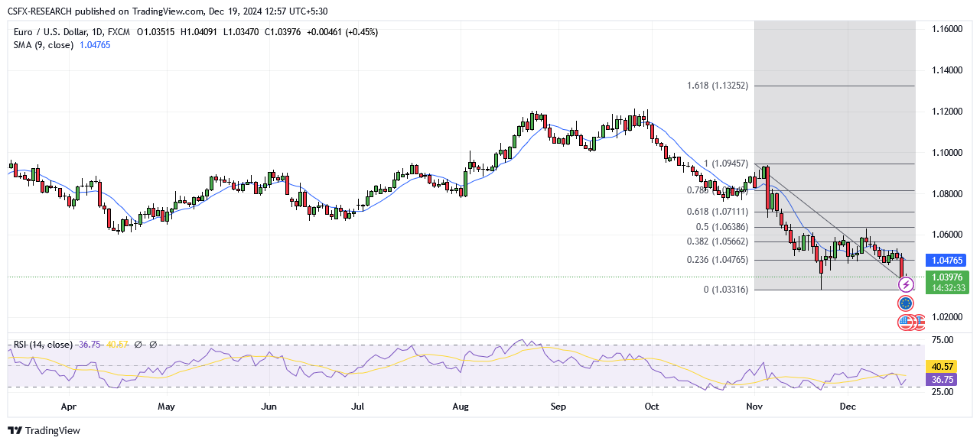
Task: Click the Euro flag economic event icon
Action: pos(906,303)
